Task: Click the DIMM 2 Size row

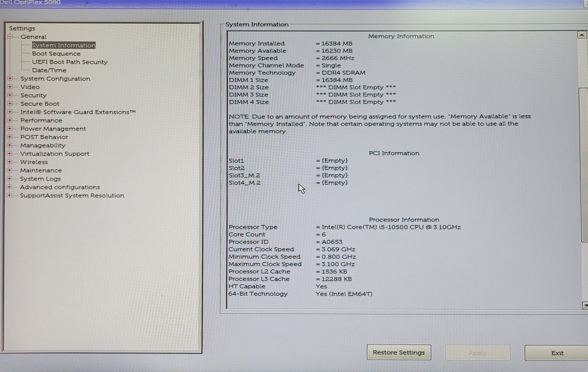Action: tap(312, 87)
